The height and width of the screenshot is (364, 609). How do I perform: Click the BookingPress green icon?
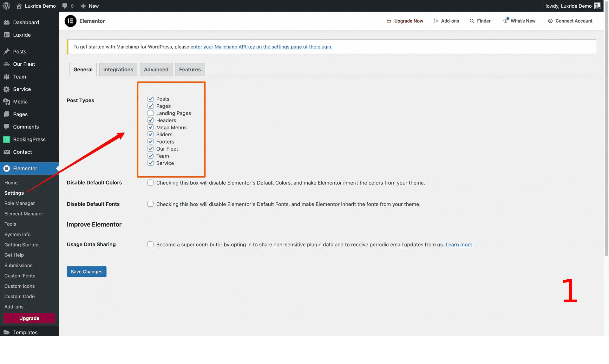tap(7, 140)
